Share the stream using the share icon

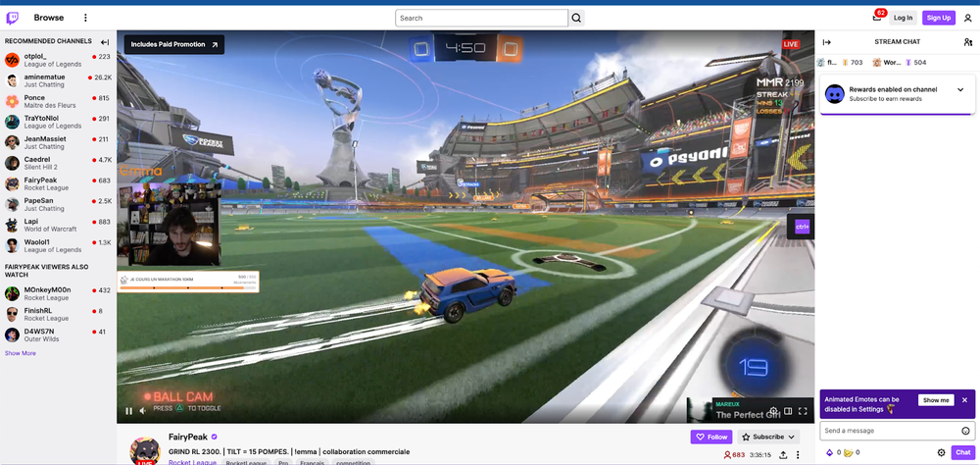(x=783, y=455)
